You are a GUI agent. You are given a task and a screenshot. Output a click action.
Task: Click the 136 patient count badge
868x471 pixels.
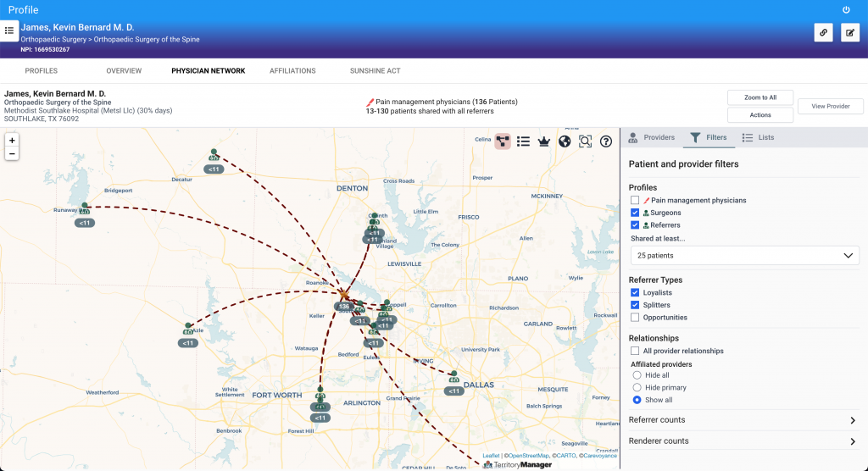[344, 306]
